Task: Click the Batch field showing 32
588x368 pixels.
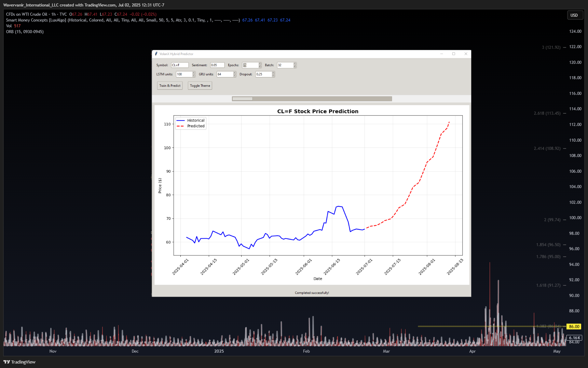Action: 285,65
